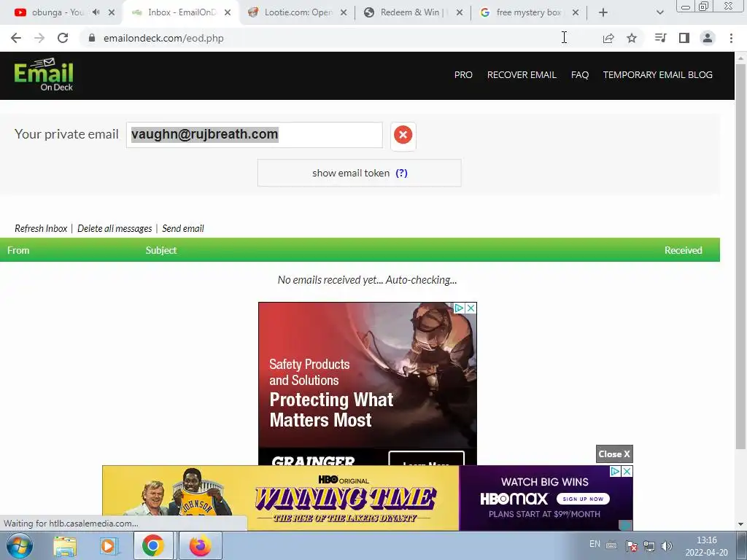View site lock information
Viewport: 747px width, 560px height.
tap(91, 38)
